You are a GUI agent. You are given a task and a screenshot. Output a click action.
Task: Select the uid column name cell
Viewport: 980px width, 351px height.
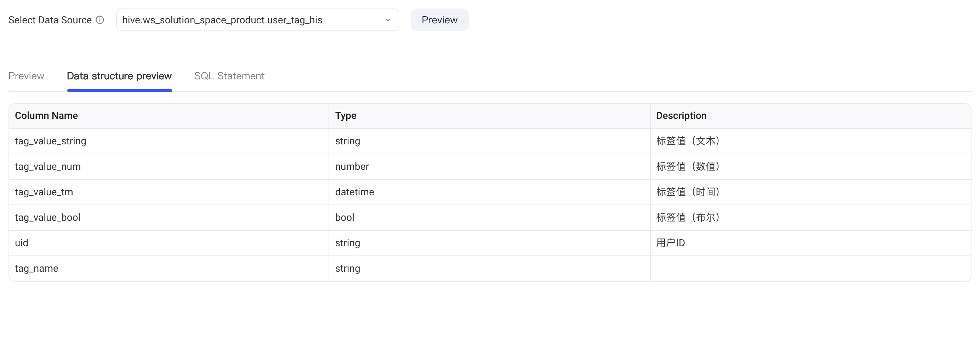[169, 243]
